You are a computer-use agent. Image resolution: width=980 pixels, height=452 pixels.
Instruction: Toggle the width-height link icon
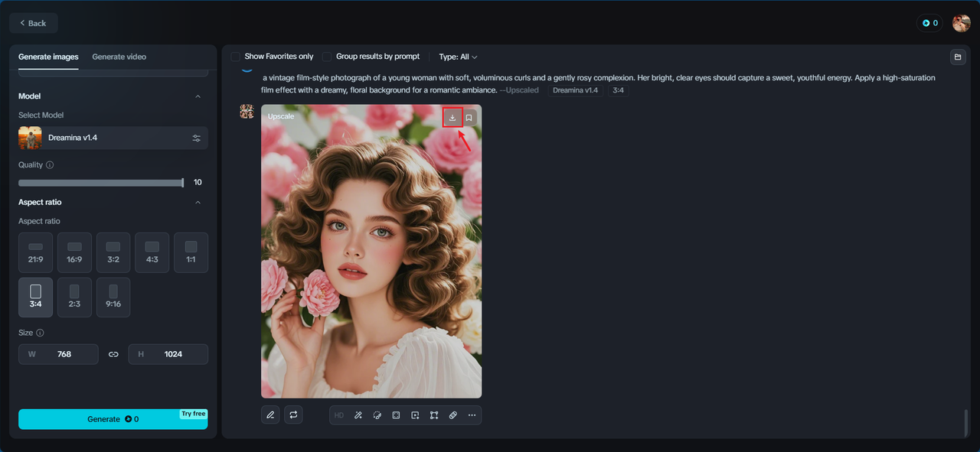click(x=113, y=354)
